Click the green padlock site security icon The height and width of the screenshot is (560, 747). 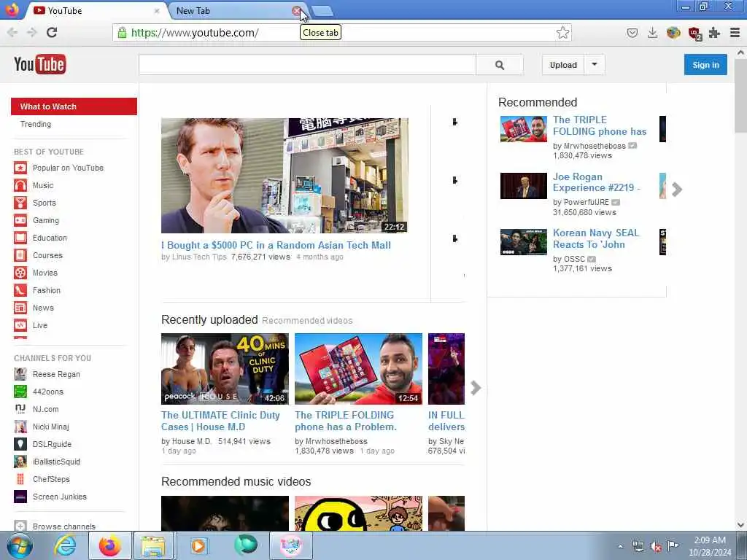tap(122, 32)
